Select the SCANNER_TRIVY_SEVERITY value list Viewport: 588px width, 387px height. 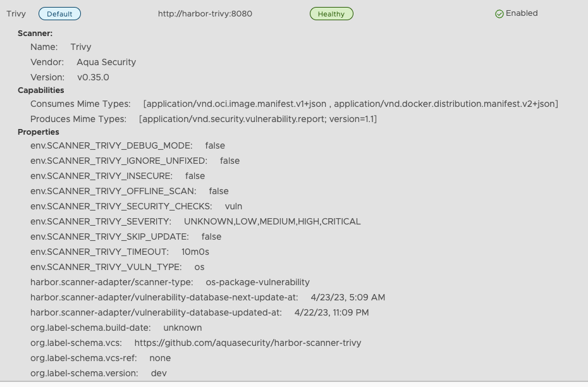click(x=273, y=221)
